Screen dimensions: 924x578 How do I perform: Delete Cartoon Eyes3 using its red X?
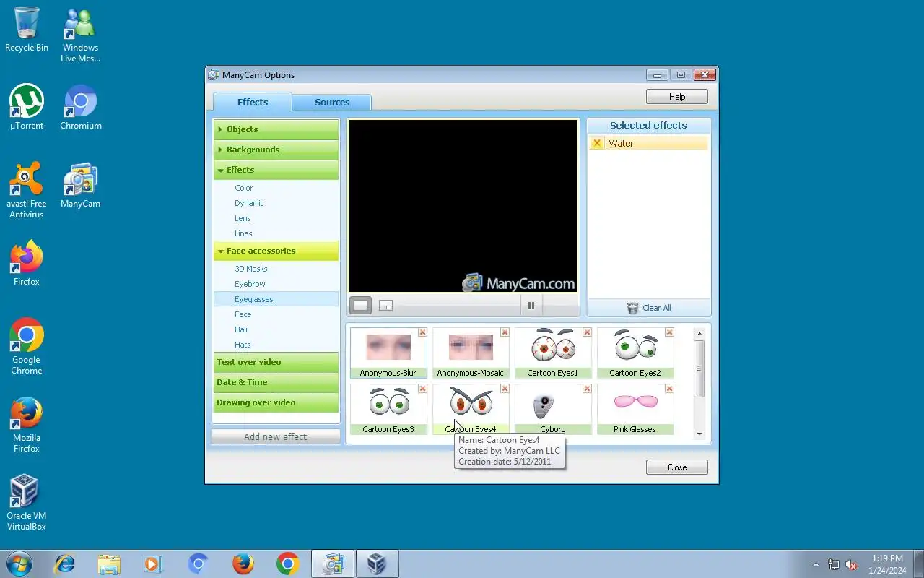coord(422,389)
